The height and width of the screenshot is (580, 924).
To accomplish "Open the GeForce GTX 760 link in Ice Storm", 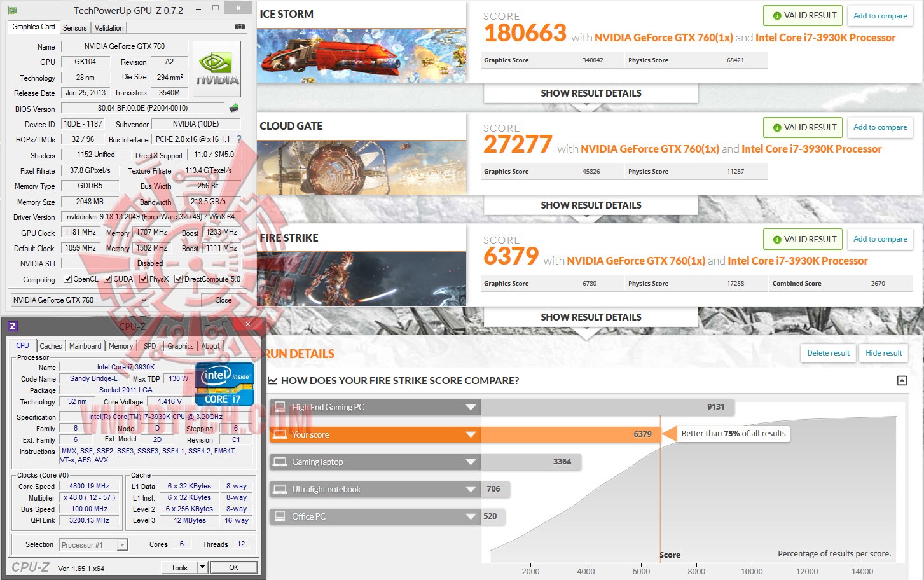I will click(664, 38).
